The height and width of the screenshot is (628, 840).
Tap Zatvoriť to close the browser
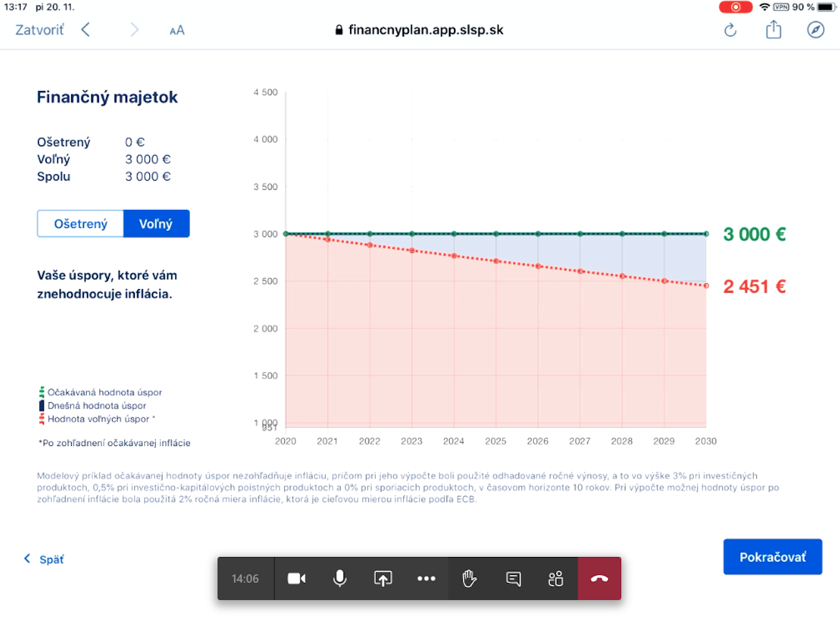tap(39, 30)
